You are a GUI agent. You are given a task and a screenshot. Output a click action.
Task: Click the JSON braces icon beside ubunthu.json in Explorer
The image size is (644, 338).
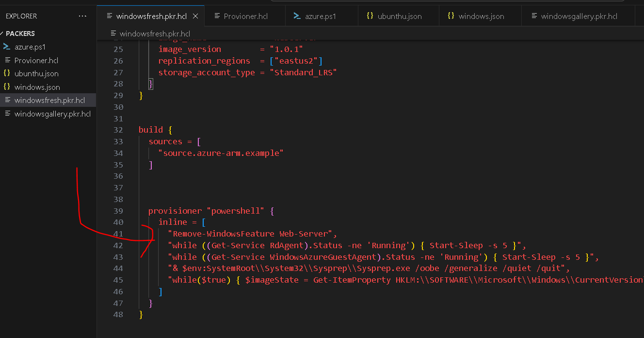point(7,74)
